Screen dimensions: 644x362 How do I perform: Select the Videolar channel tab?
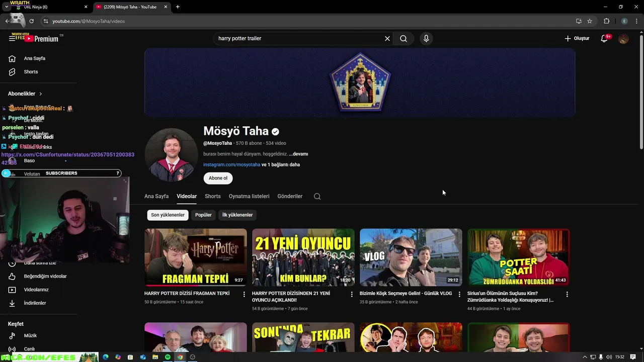click(187, 196)
